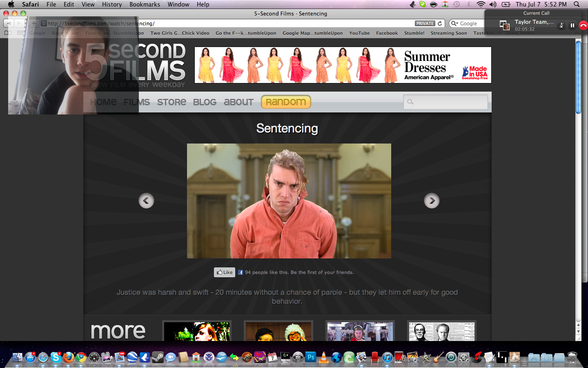This screenshot has height=368, width=588.
Task: Open the Google search engine dropdown magnifier
Action: point(454,23)
